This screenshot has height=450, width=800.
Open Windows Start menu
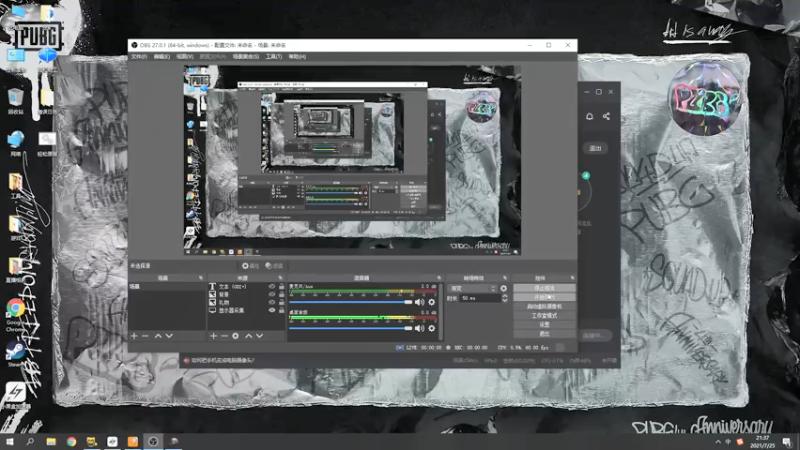point(10,441)
